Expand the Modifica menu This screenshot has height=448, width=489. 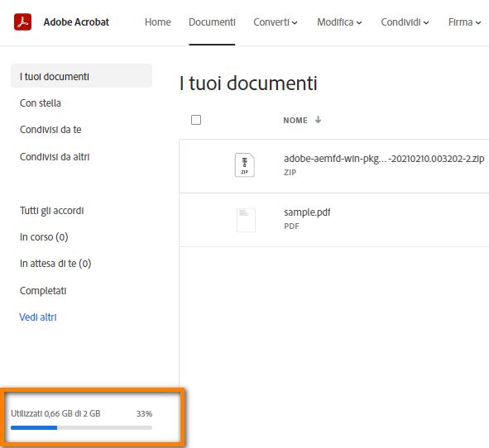point(339,22)
